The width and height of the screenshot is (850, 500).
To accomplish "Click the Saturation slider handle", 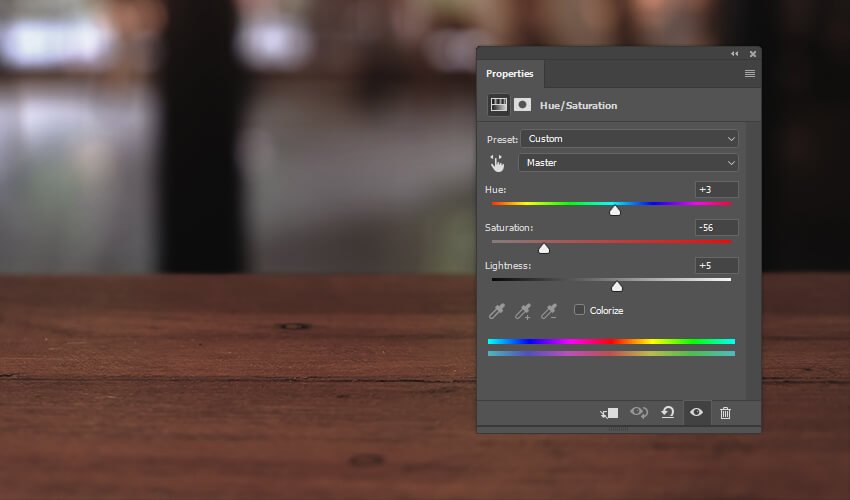I will (x=544, y=248).
